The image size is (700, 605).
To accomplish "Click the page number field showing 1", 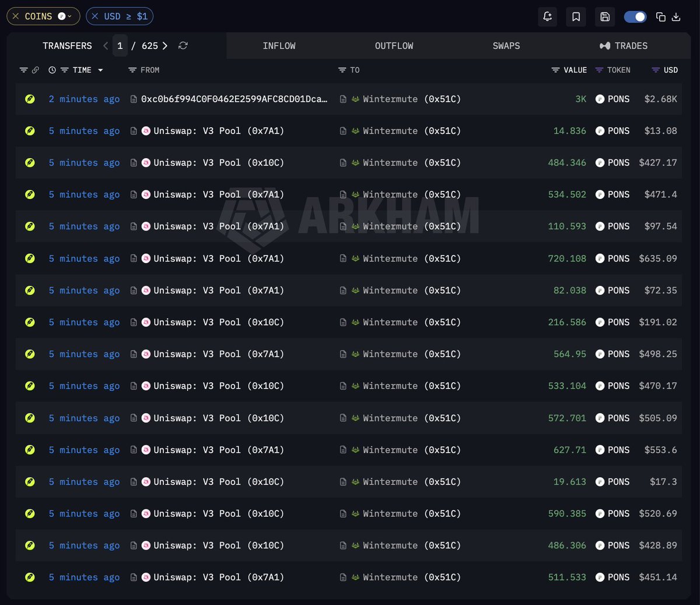I will coord(120,46).
